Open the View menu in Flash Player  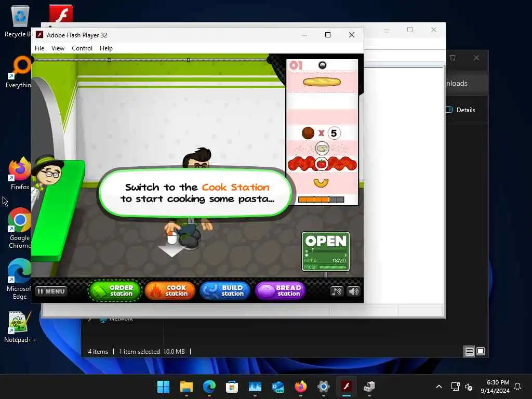[x=58, y=48]
